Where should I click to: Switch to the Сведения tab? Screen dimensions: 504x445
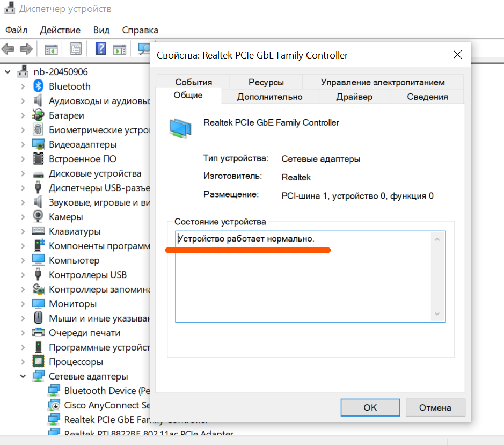pos(427,97)
